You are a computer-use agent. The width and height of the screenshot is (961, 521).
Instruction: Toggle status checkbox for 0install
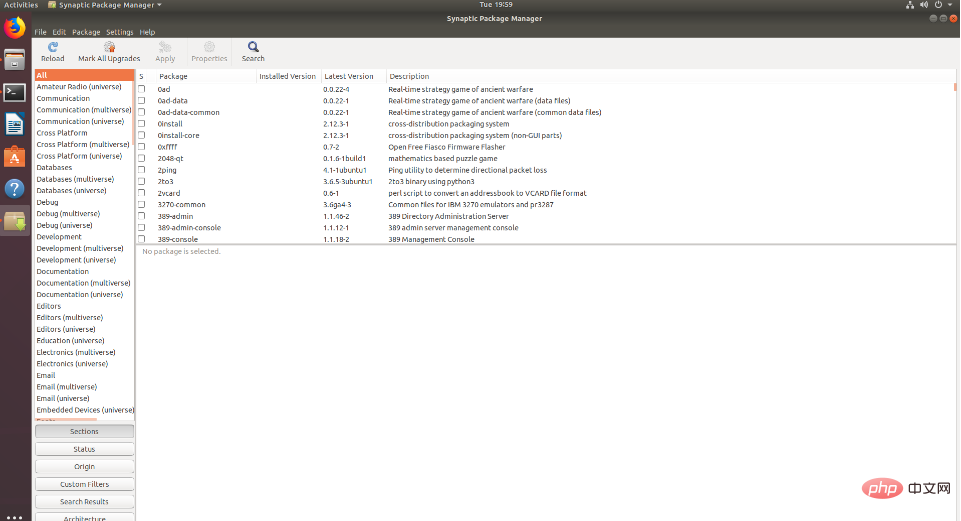click(142, 124)
